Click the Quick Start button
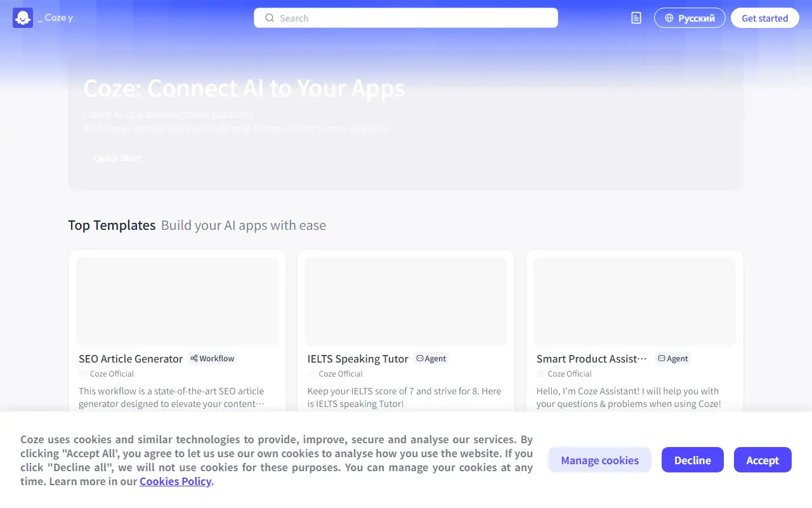The image size is (812, 508). click(x=117, y=157)
